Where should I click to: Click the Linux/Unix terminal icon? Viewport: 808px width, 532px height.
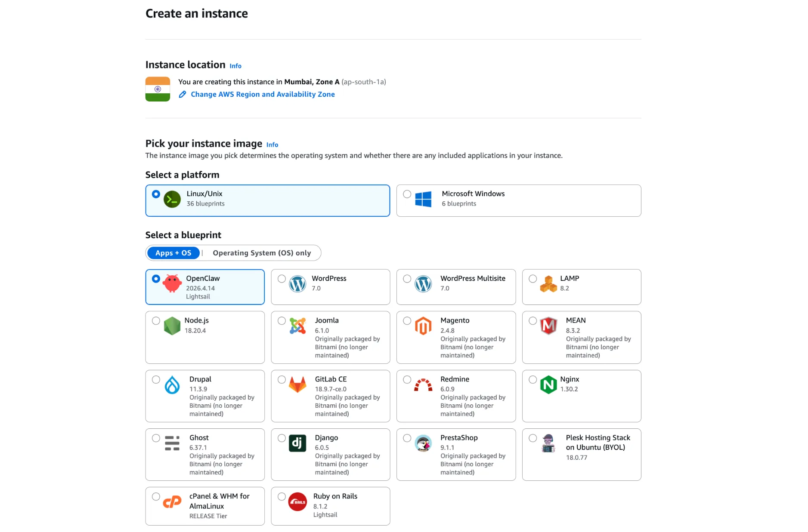(172, 199)
